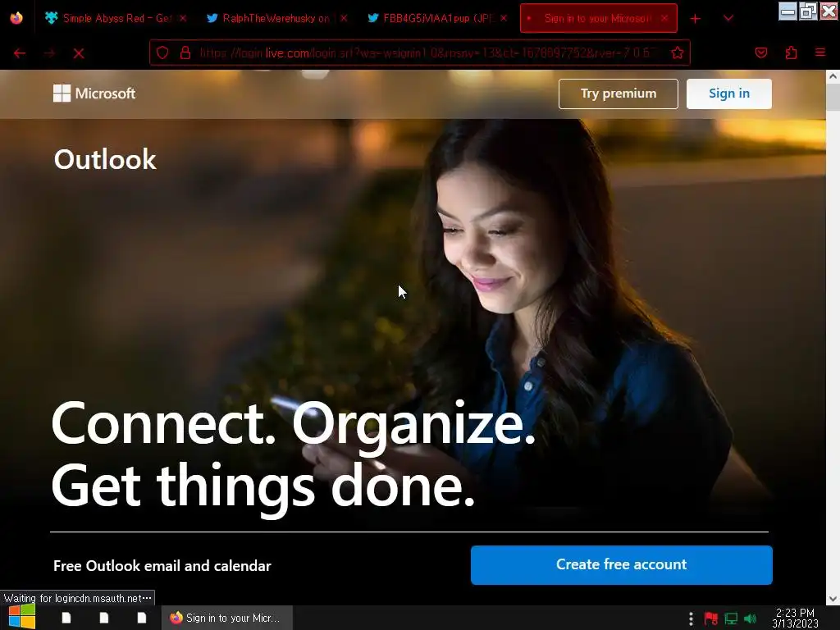
Task: Select the Sign in to your Microsoft tab
Action: [598, 18]
